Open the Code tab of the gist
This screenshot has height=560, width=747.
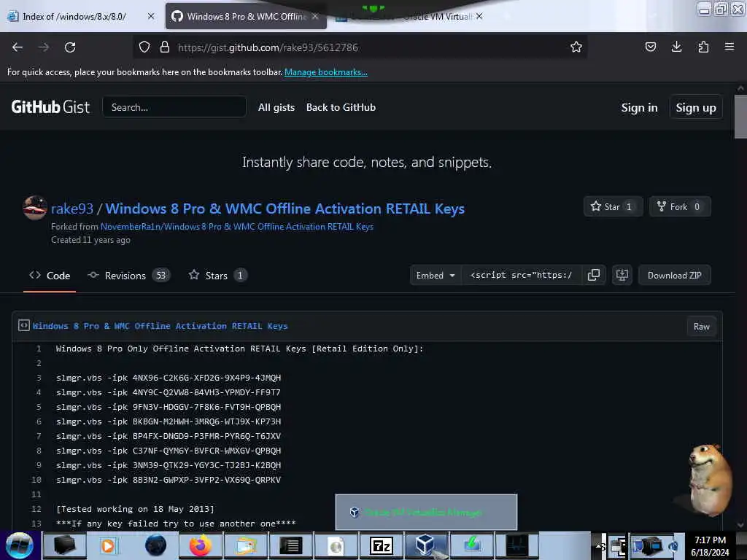50,276
